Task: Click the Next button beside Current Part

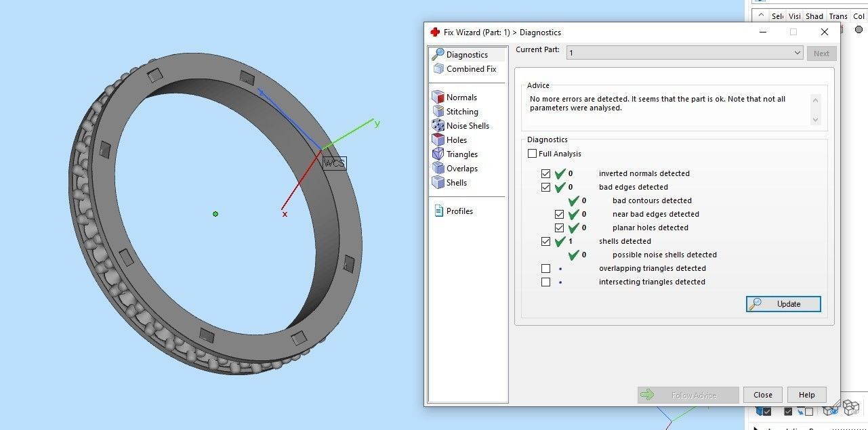Action: coord(821,53)
